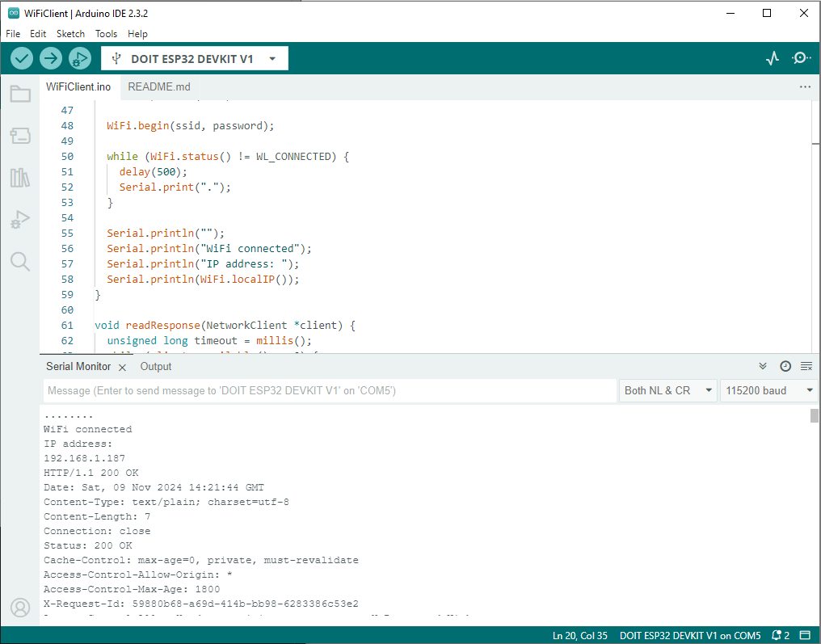This screenshot has width=821, height=644.
Task: Click the HTTP/1.1 200 OK output line
Action: (x=91, y=473)
